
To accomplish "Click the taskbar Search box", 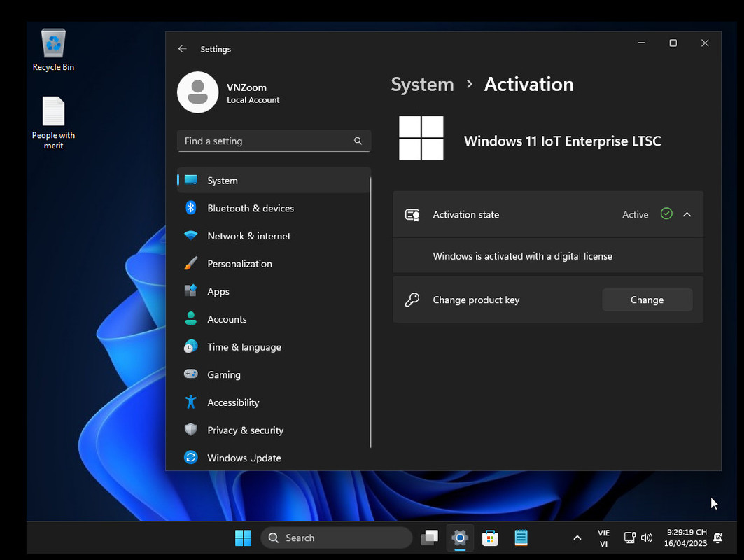I will 337,538.
